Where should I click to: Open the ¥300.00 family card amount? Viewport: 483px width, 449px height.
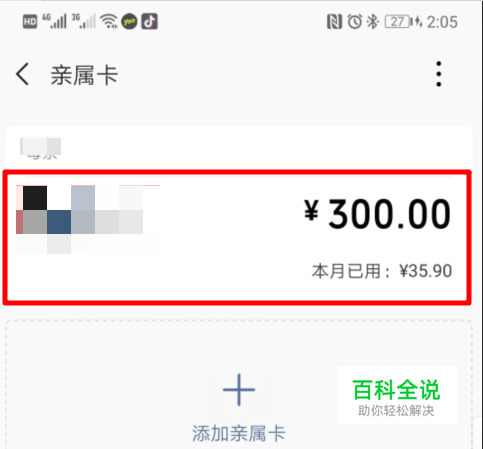click(x=377, y=214)
